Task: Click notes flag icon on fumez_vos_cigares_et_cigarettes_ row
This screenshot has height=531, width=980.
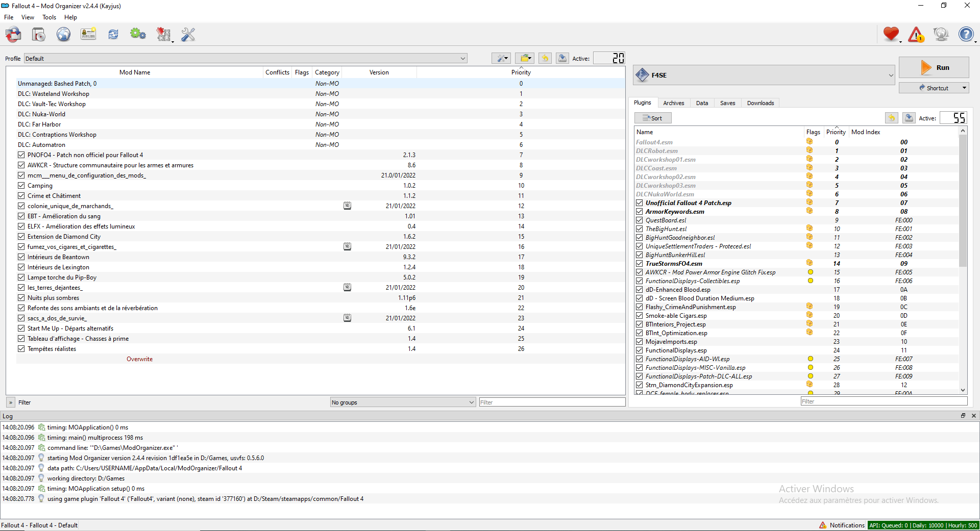Action: click(x=347, y=246)
